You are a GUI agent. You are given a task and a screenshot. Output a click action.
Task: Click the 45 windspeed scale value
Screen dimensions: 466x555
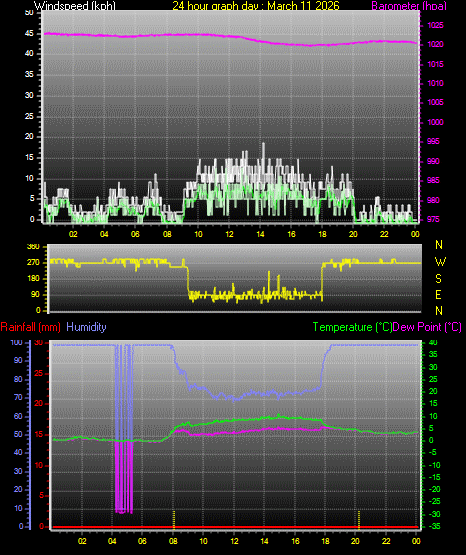[29, 34]
